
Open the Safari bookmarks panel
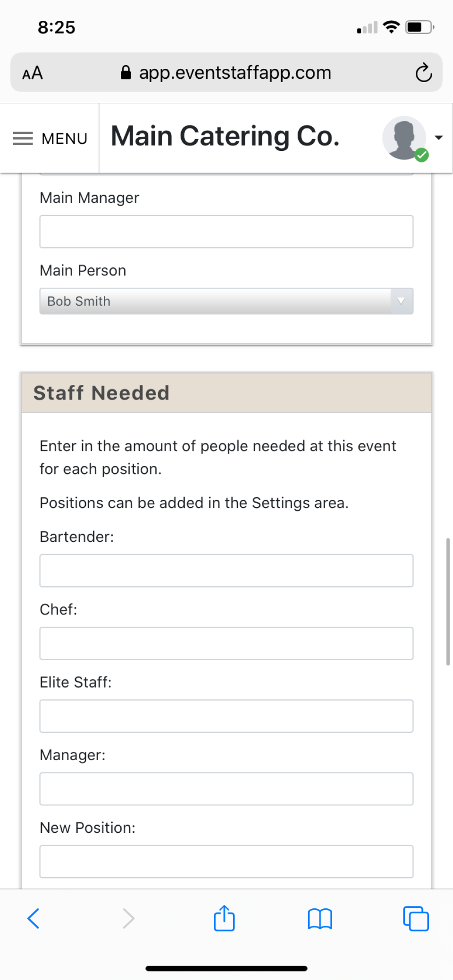coord(319,918)
